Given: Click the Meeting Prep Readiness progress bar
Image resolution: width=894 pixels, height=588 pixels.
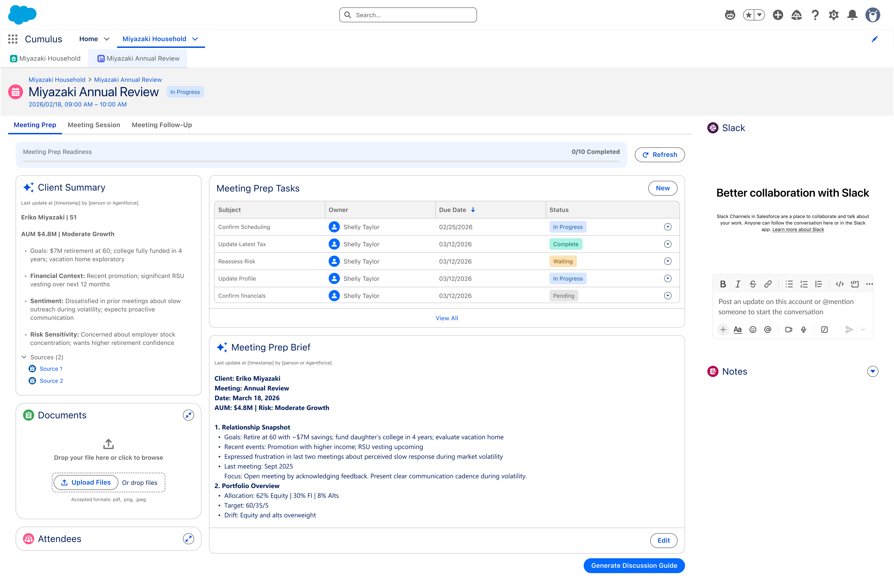Looking at the screenshot, I should [x=321, y=162].
